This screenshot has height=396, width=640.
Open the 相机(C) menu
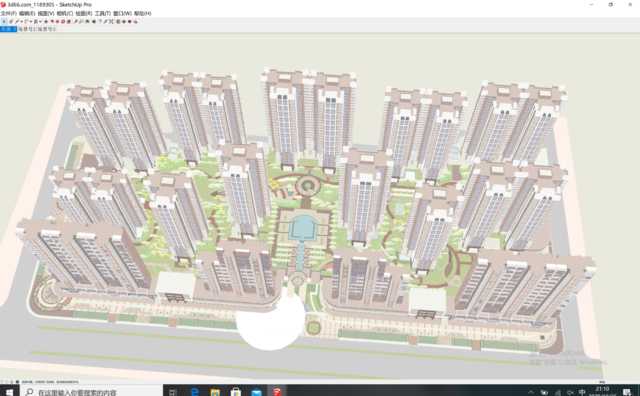pos(64,13)
